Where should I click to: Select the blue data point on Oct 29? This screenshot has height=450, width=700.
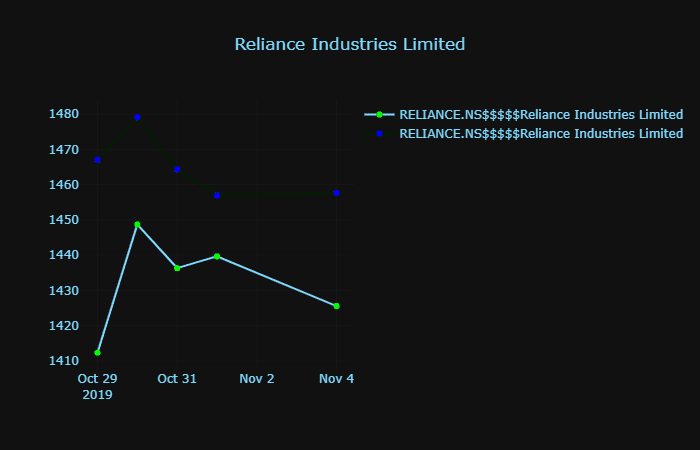click(x=97, y=160)
